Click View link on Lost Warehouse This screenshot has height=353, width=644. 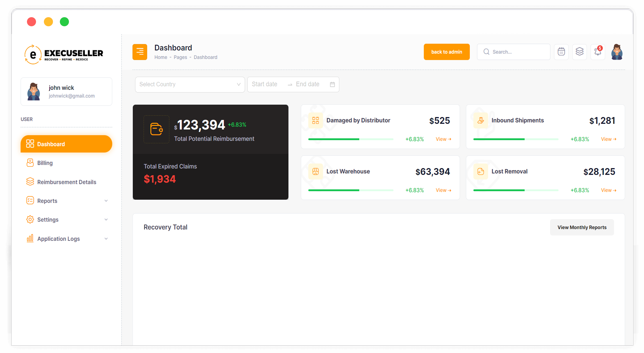(x=443, y=190)
